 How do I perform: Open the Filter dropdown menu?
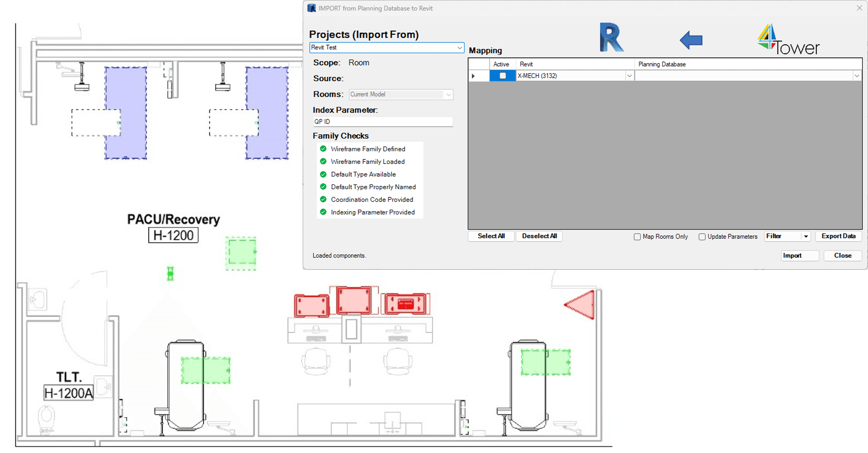806,237
